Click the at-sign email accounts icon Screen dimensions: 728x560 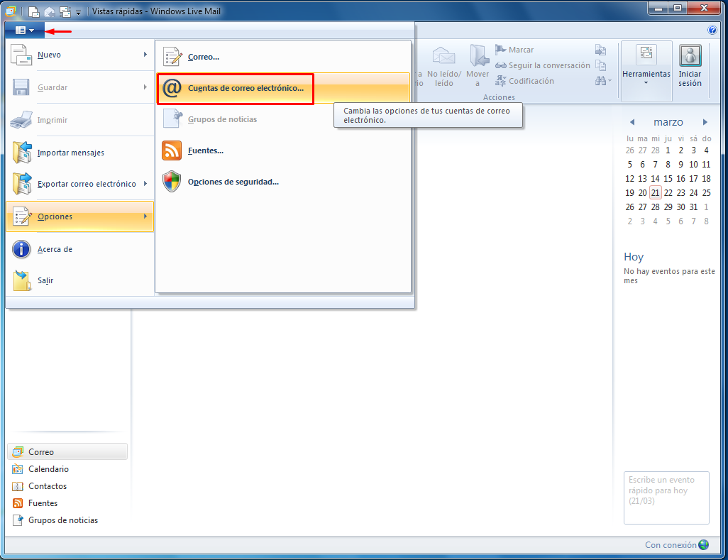click(x=172, y=88)
